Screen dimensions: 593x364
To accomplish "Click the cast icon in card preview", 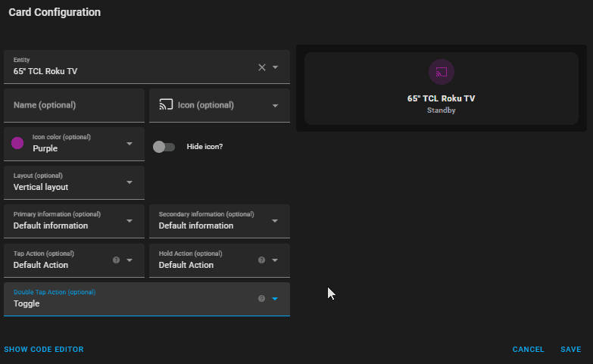I will point(442,72).
